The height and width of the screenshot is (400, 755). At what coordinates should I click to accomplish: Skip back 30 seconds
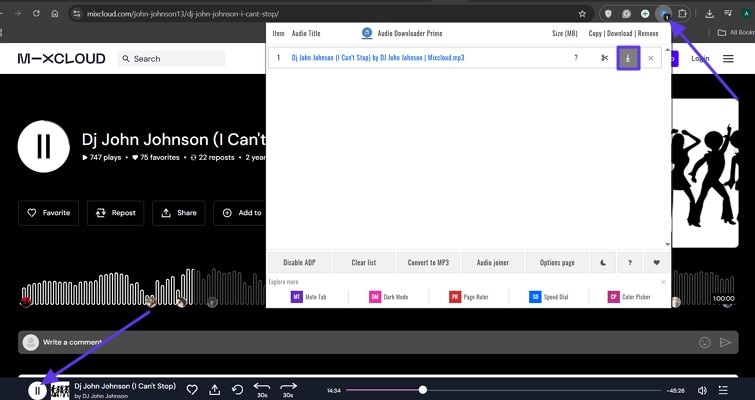262,390
